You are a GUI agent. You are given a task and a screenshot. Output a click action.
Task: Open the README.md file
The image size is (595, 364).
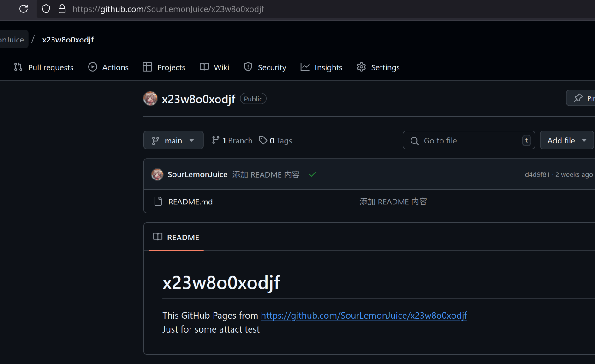[190, 202]
